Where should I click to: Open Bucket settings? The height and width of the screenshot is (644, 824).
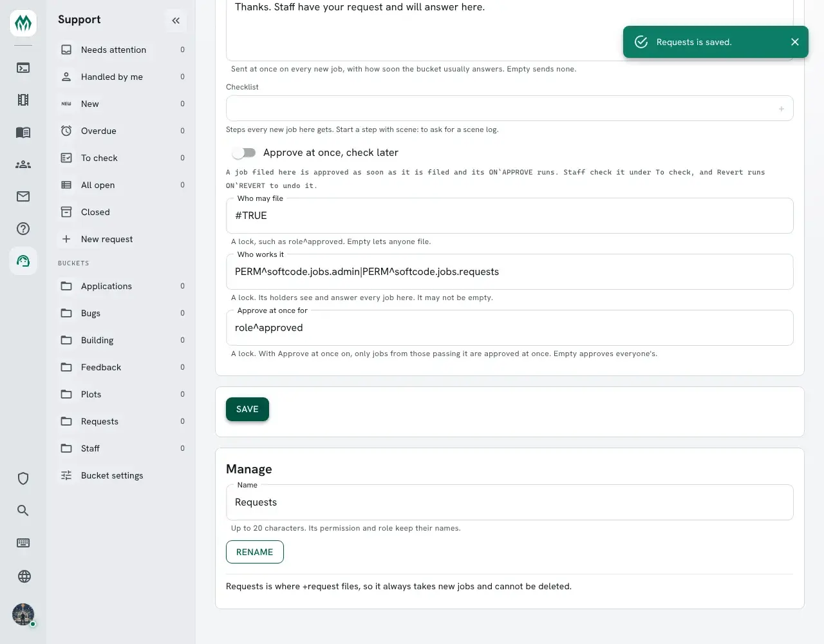[x=122, y=475]
